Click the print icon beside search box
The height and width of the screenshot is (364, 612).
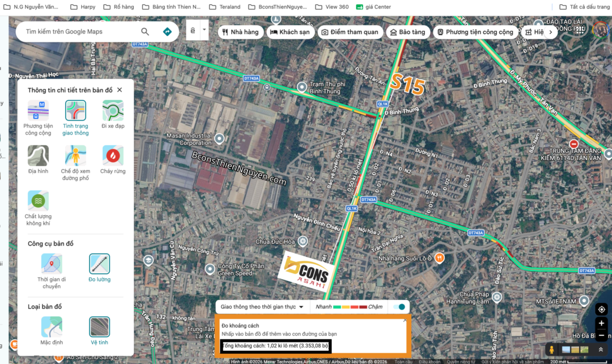coord(193,30)
